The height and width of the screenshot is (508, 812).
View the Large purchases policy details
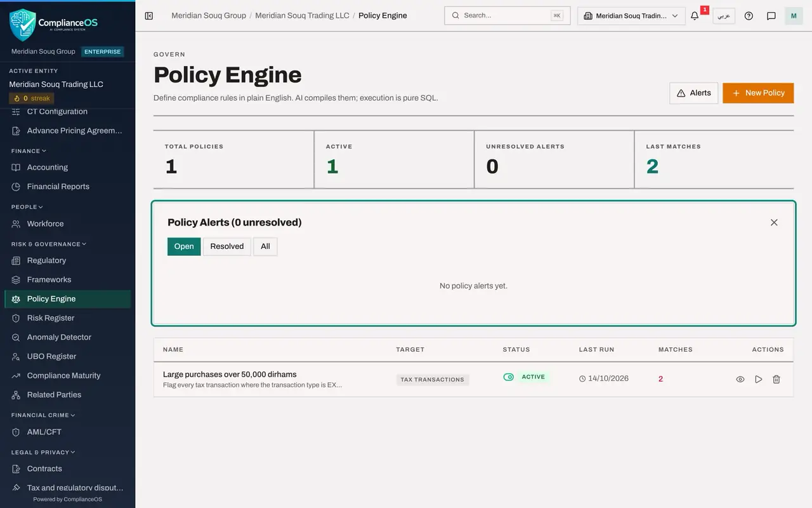click(x=740, y=379)
